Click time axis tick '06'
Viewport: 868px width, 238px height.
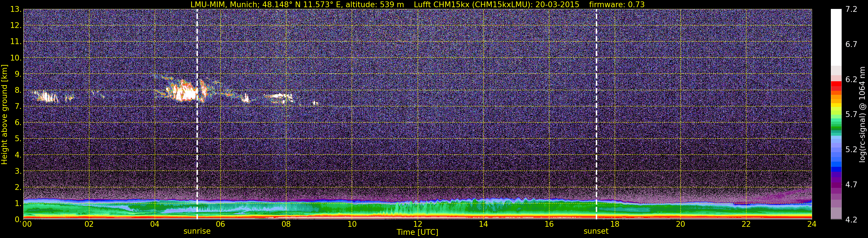pyautogui.click(x=220, y=224)
